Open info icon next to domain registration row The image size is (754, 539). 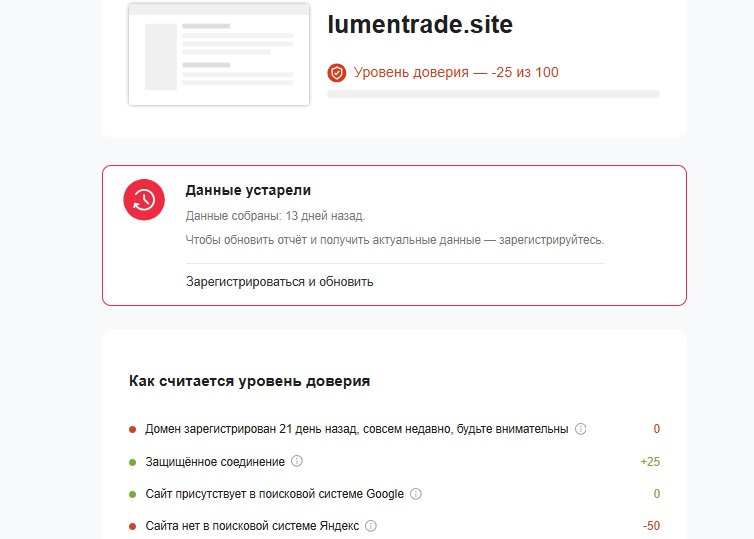[x=581, y=428]
